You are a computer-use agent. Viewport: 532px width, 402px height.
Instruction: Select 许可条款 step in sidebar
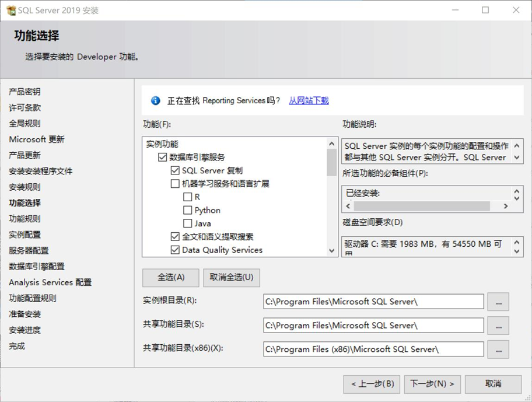24,107
